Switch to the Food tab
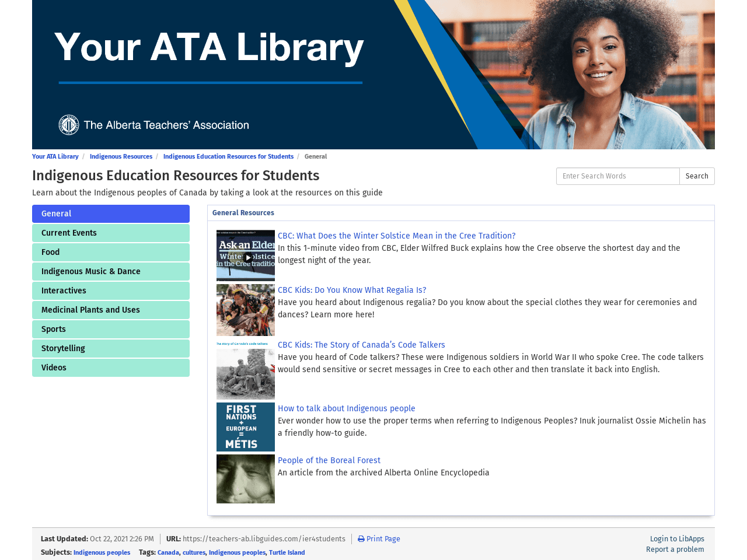The width and height of the screenshot is (747, 560). coord(111,252)
